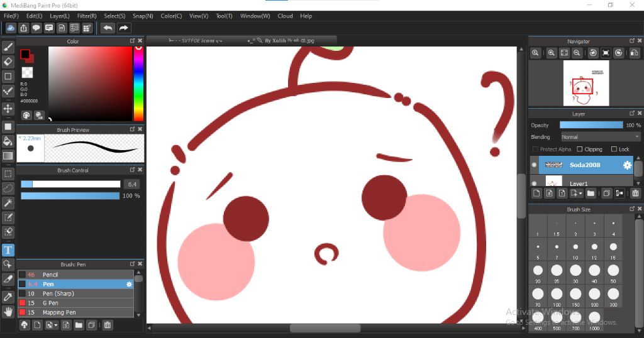644x338 pixels.
Task: Click the Undo arrow
Action: tap(108, 28)
